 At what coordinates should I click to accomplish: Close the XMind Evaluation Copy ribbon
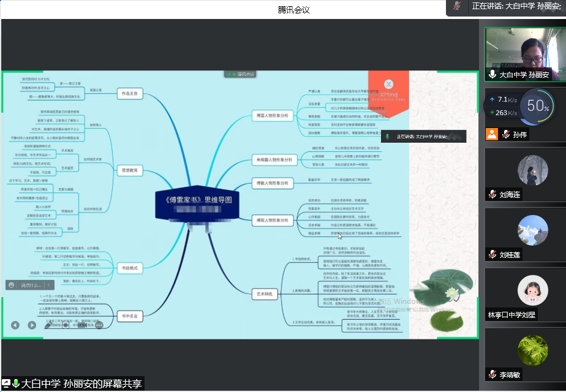(388, 84)
